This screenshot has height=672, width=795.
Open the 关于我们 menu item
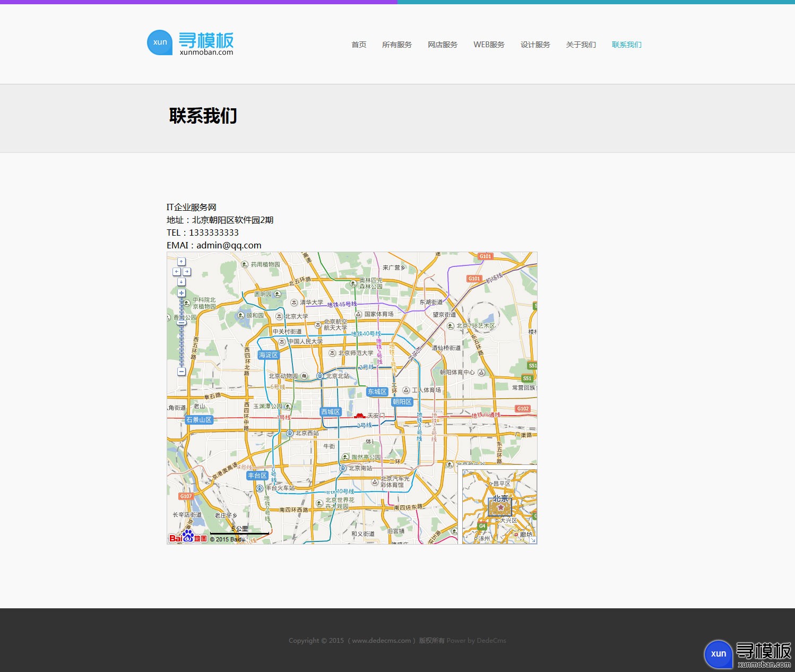581,45
